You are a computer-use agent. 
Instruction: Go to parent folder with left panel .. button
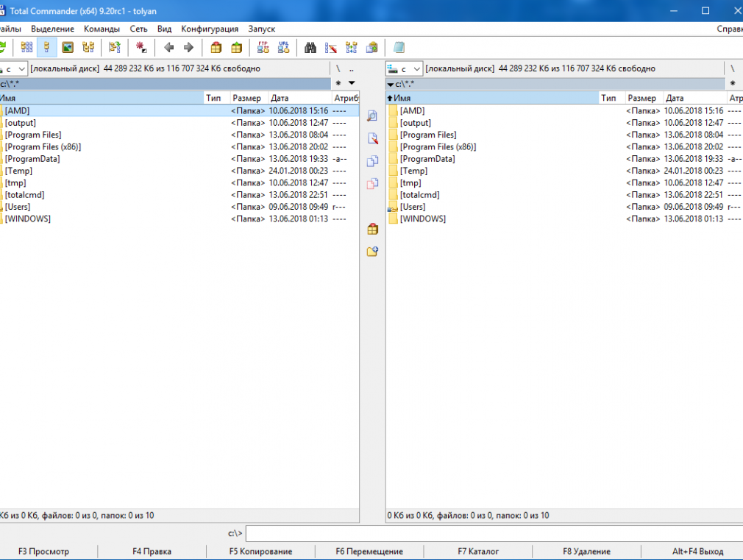click(x=352, y=68)
